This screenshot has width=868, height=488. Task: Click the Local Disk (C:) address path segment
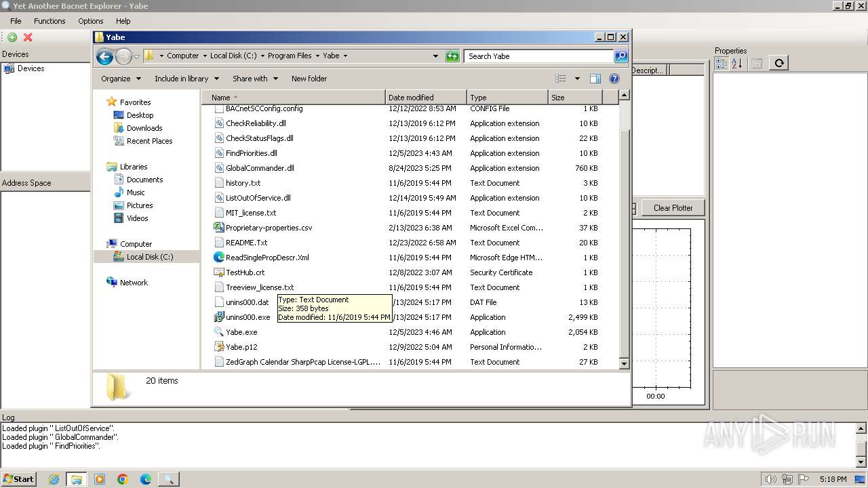pos(233,56)
